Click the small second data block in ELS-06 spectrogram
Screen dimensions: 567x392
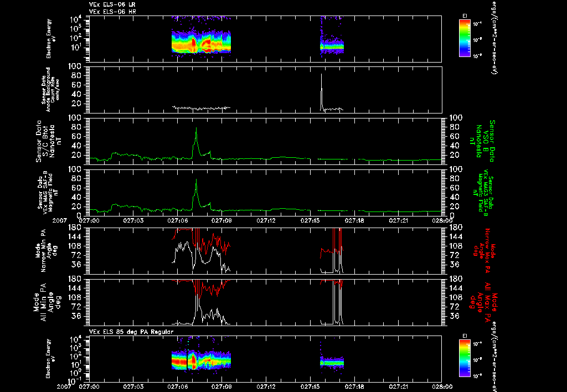[x=332, y=45]
